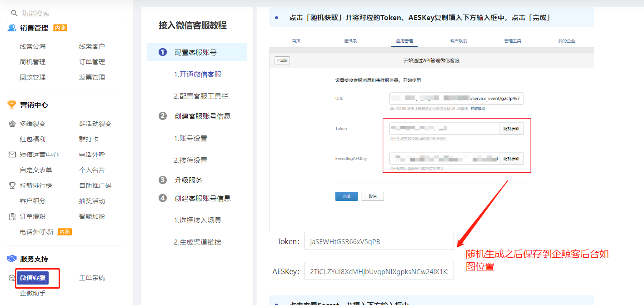Click into the Token input field
644x305 pixels.
point(379,241)
